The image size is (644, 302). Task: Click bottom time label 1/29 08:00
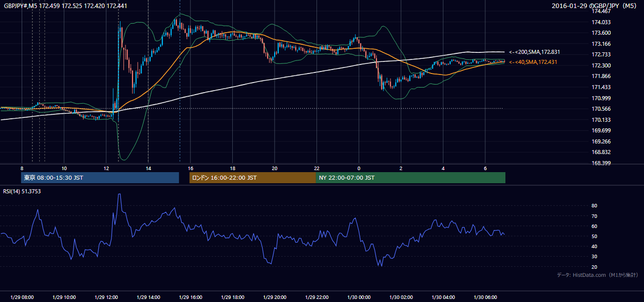22,297
